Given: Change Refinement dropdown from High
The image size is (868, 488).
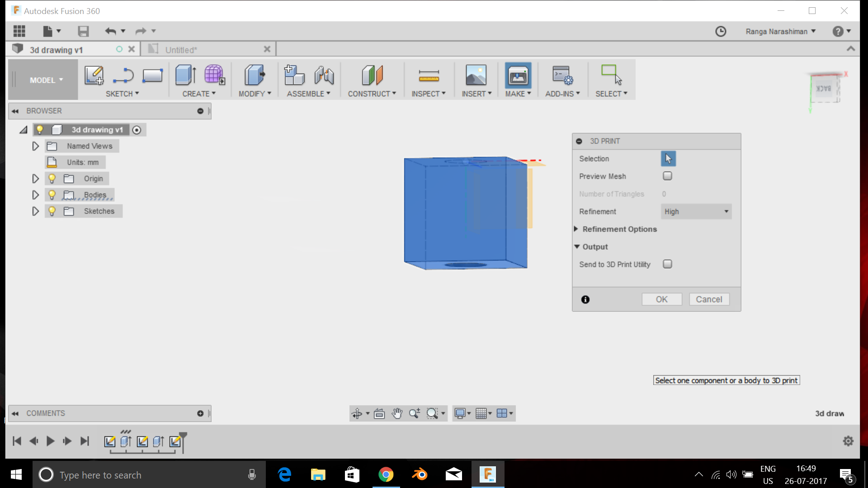Looking at the screenshot, I should [x=696, y=211].
